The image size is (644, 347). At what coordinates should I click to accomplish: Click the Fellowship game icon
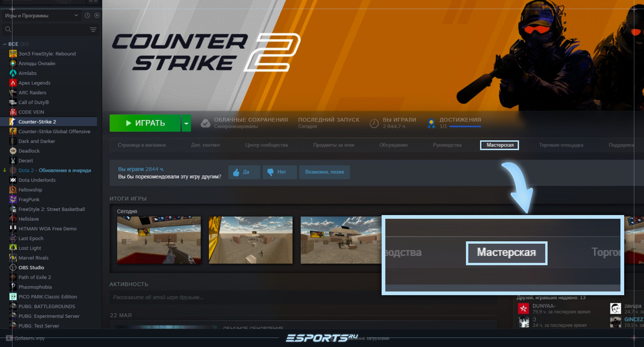[x=13, y=190]
